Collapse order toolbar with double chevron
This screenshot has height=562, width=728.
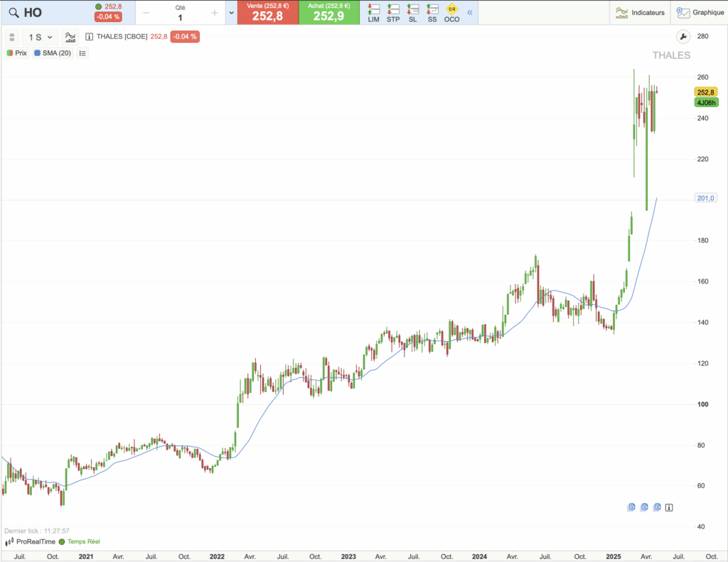(x=470, y=13)
